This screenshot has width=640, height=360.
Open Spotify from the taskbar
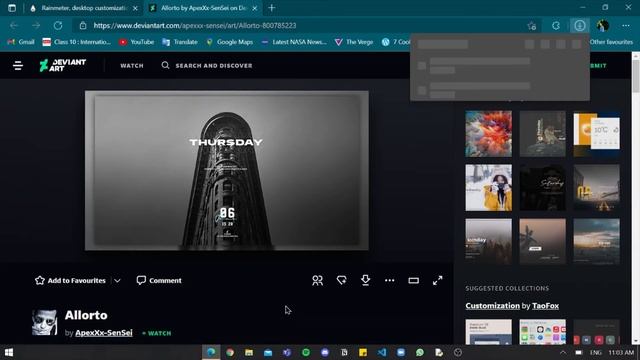[306, 352]
